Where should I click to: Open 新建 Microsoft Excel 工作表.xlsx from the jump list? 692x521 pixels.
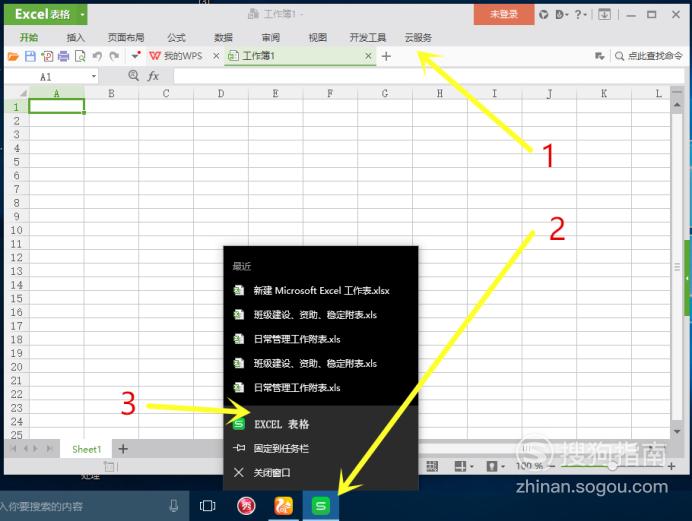321,290
